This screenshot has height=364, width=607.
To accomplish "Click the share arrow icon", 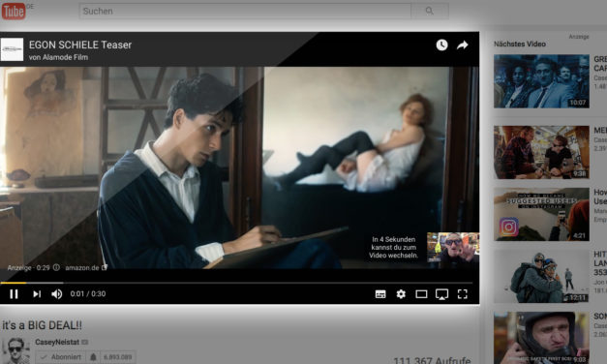I will coord(462,45).
